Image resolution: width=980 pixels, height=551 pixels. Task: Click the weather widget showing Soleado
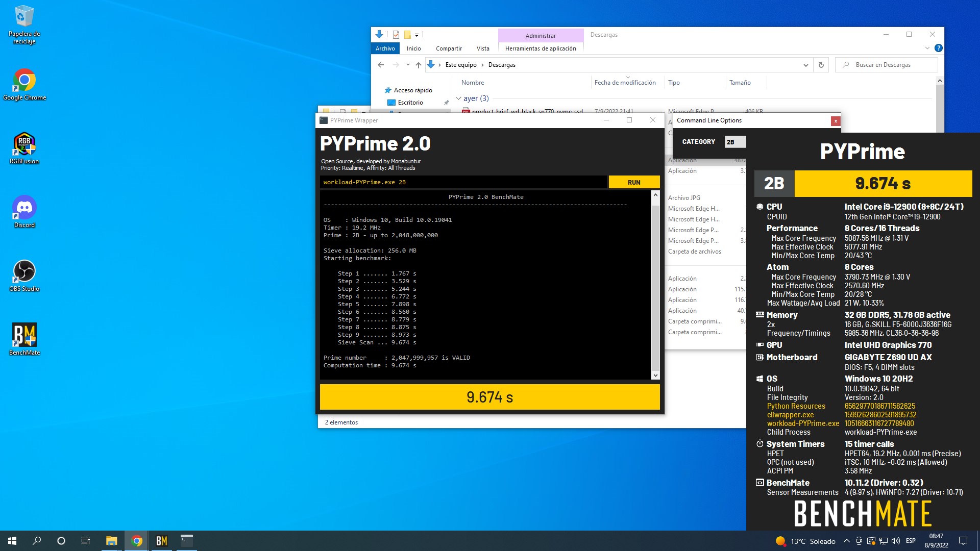[805, 541]
